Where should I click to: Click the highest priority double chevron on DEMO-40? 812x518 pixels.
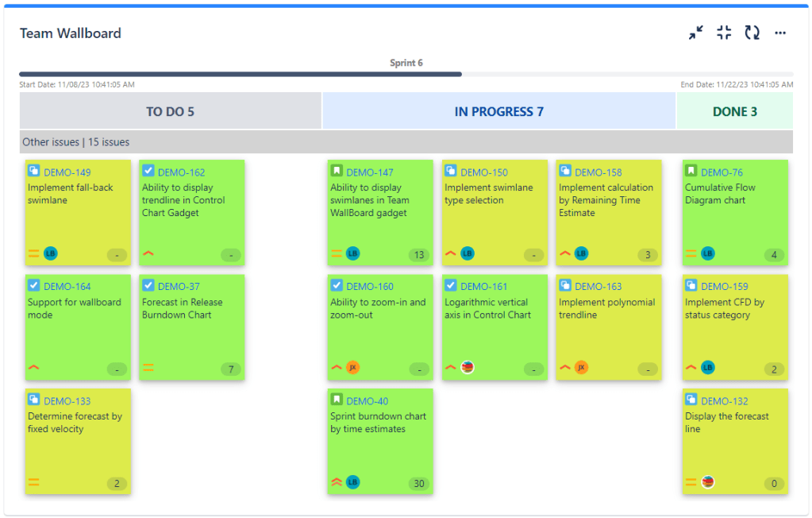335,482
